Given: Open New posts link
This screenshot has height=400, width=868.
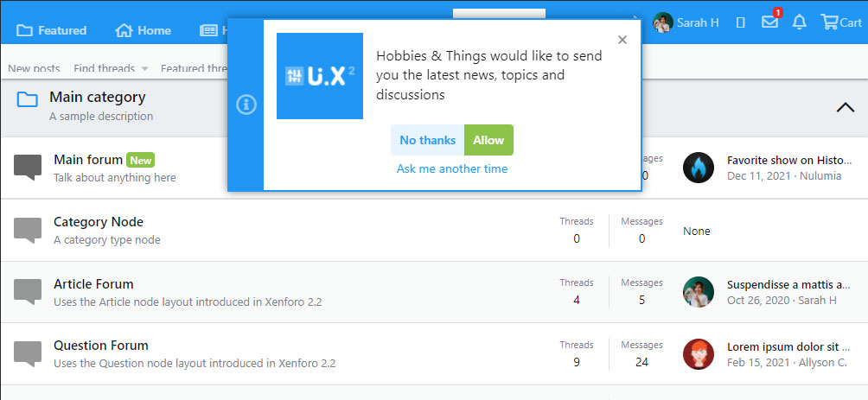Looking at the screenshot, I should click(x=32, y=68).
